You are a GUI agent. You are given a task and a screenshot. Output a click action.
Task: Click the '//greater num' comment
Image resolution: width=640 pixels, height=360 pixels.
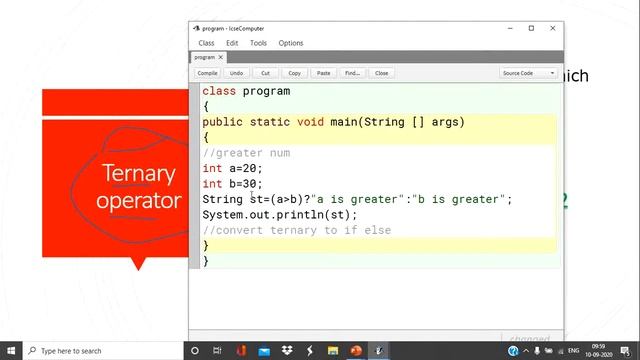pos(246,153)
